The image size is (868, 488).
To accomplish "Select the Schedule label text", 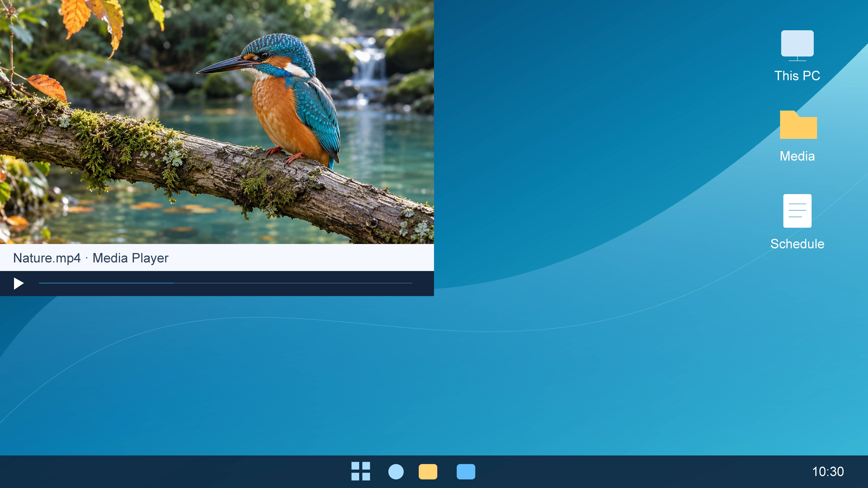I will (x=797, y=244).
